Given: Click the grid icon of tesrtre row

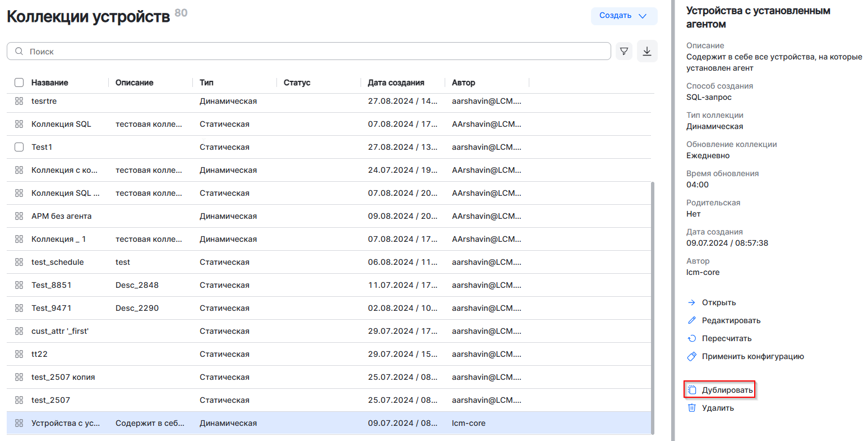Looking at the screenshot, I should pos(19,101).
